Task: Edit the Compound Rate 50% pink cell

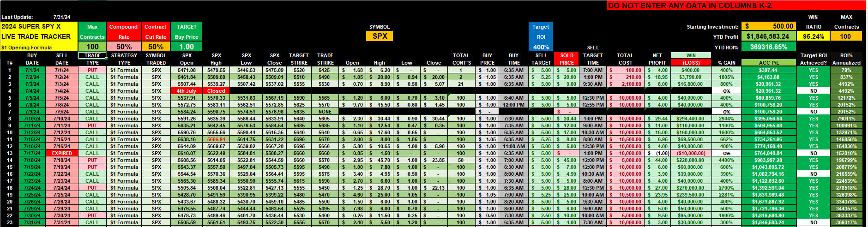Action: click(x=123, y=47)
